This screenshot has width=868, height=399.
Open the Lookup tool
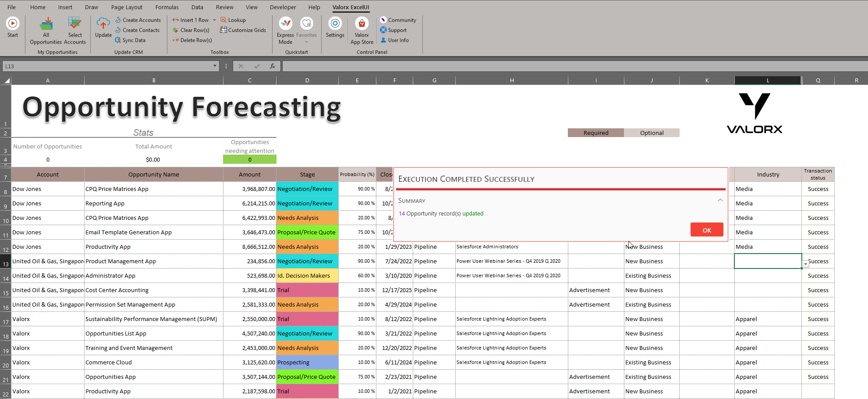(x=223, y=20)
